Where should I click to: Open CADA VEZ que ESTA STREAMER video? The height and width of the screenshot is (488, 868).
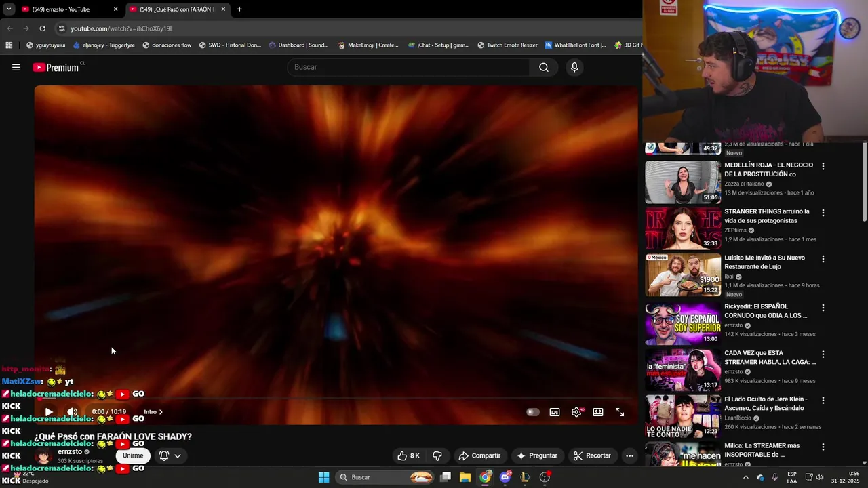pyautogui.click(x=683, y=370)
